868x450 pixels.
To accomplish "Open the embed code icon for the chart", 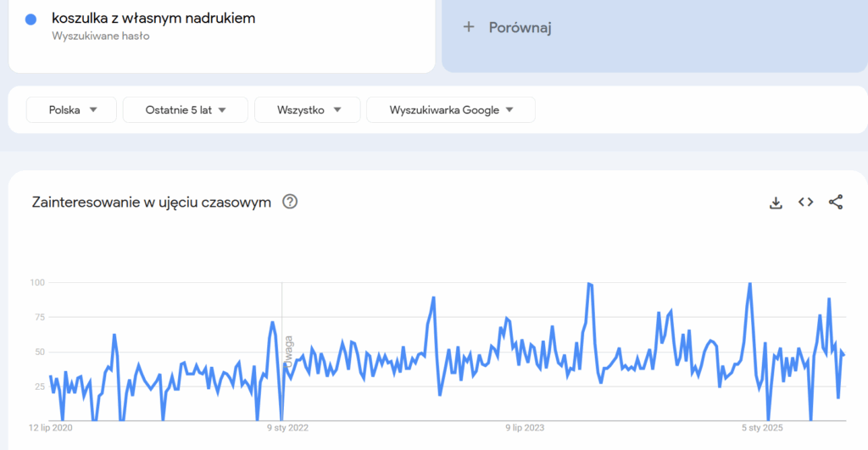I will pyautogui.click(x=805, y=202).
